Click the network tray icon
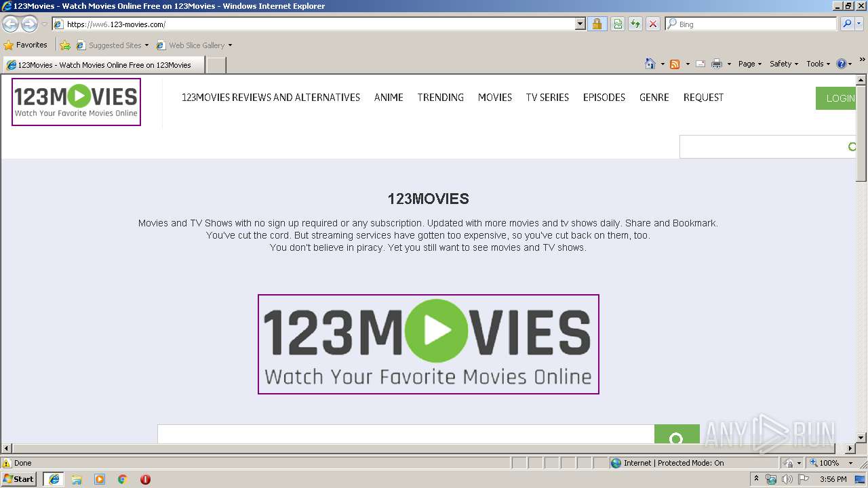The height and width of the screenshot is (488, 868). pos(771,479)
